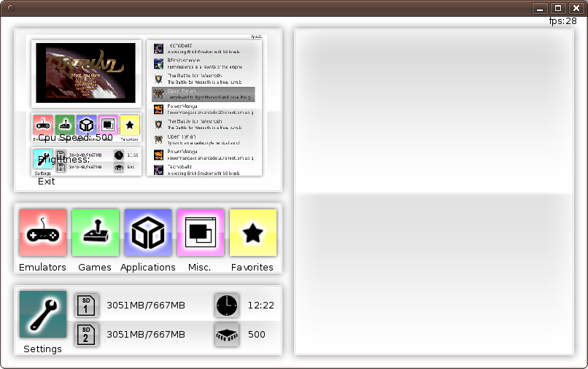Choose Exit from the settings list
This screenshot has width=588, height=369.
[47, 181]
